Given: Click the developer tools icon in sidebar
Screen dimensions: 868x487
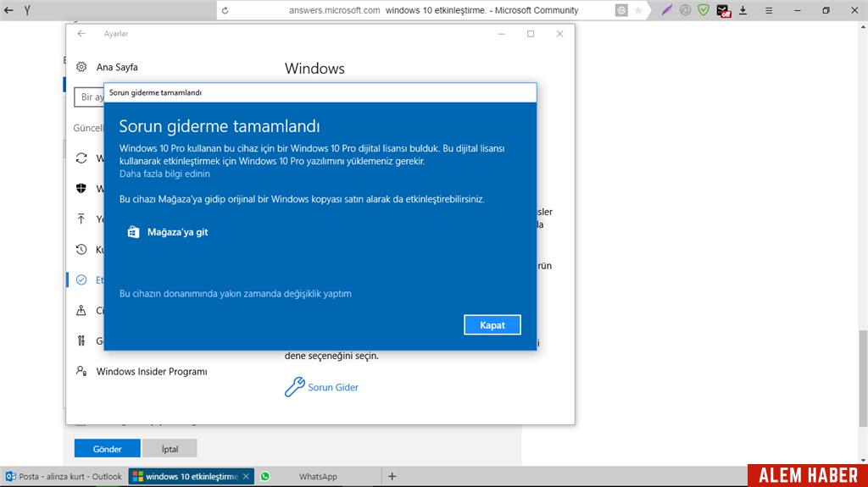Looking at the screenshot, I should point(81,340).
